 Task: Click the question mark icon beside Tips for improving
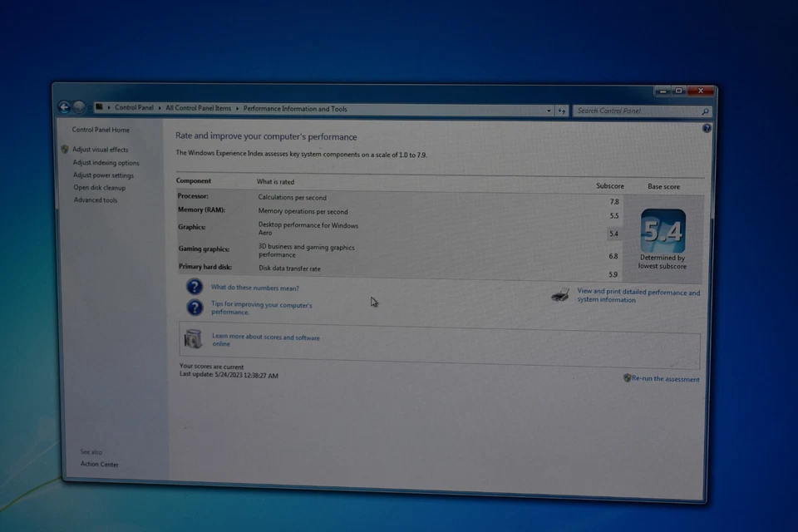(x=194, y=306)
